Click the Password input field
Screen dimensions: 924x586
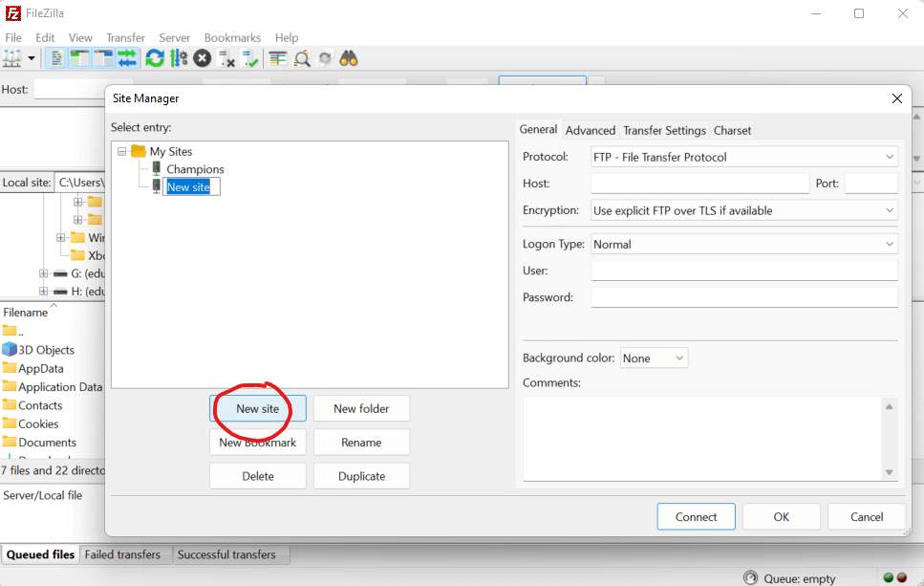pyautogui.click(x=744, y=297)
